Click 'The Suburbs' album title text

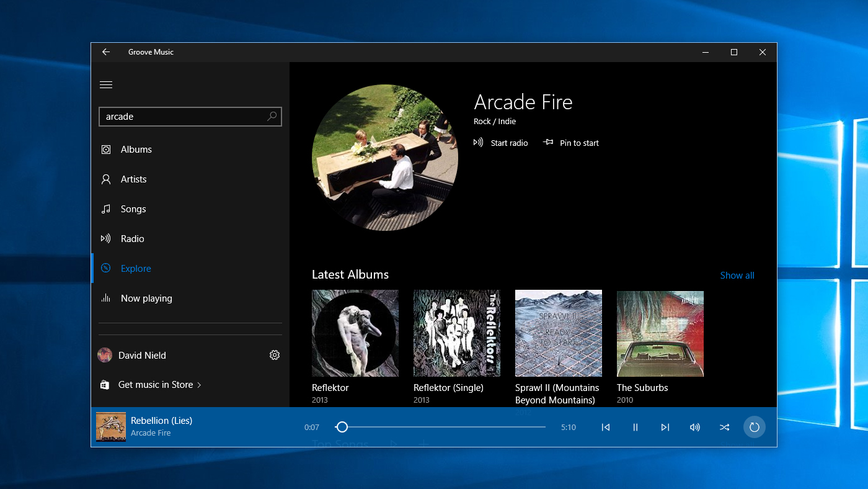click(642, 387)
